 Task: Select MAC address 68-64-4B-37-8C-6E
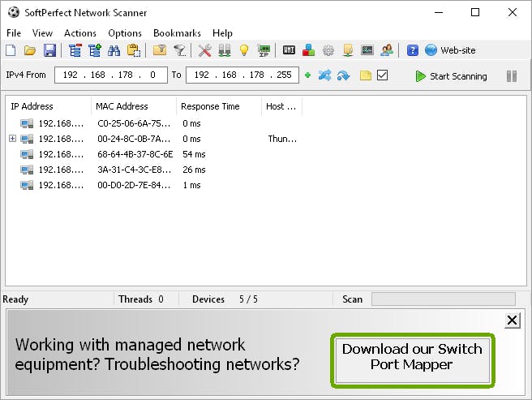(x=135, y=154)
